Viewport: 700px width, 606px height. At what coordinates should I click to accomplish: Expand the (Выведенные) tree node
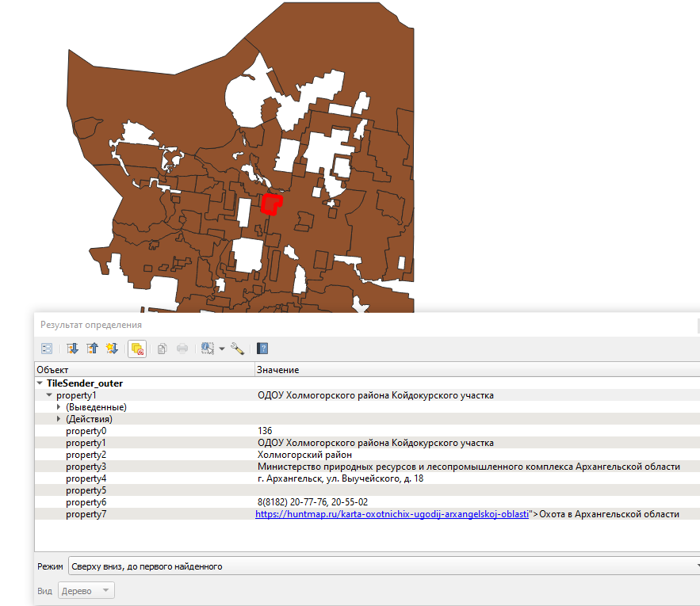[59, 406]
